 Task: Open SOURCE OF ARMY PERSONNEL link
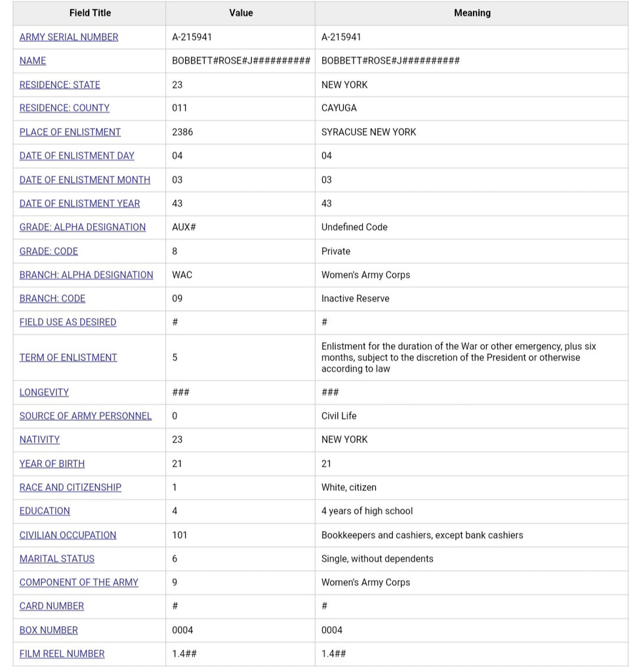point(85,415)
